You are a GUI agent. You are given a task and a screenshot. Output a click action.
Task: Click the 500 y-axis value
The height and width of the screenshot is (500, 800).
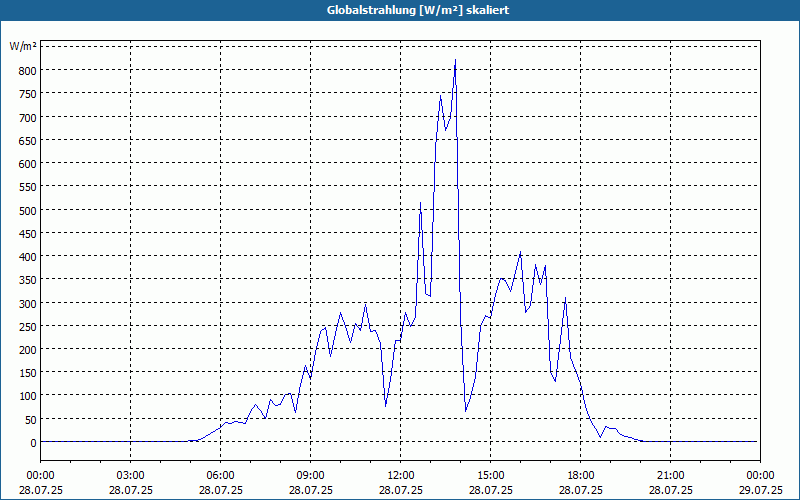click(28, 210)
